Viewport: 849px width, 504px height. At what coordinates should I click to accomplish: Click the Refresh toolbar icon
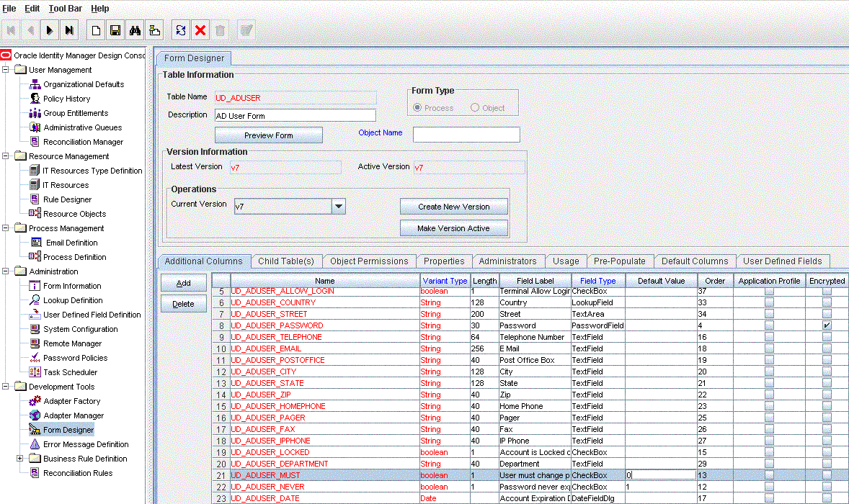181,30
